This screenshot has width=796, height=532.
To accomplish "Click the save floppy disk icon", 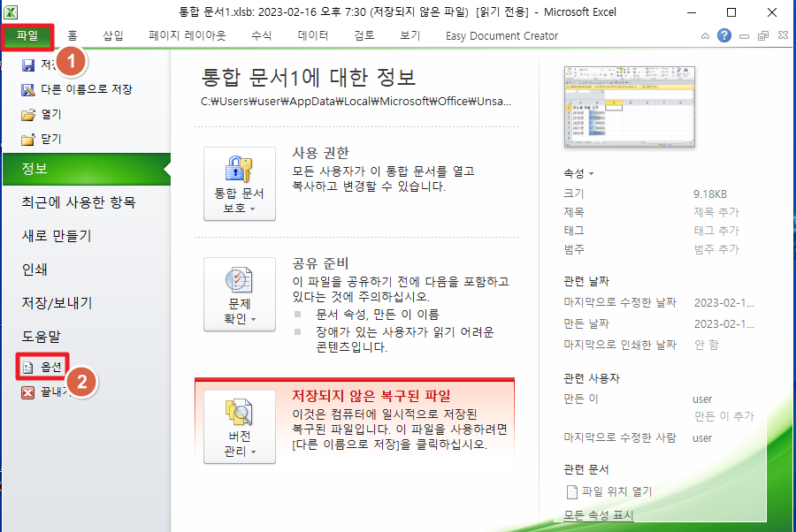I will tap(28, 65).
